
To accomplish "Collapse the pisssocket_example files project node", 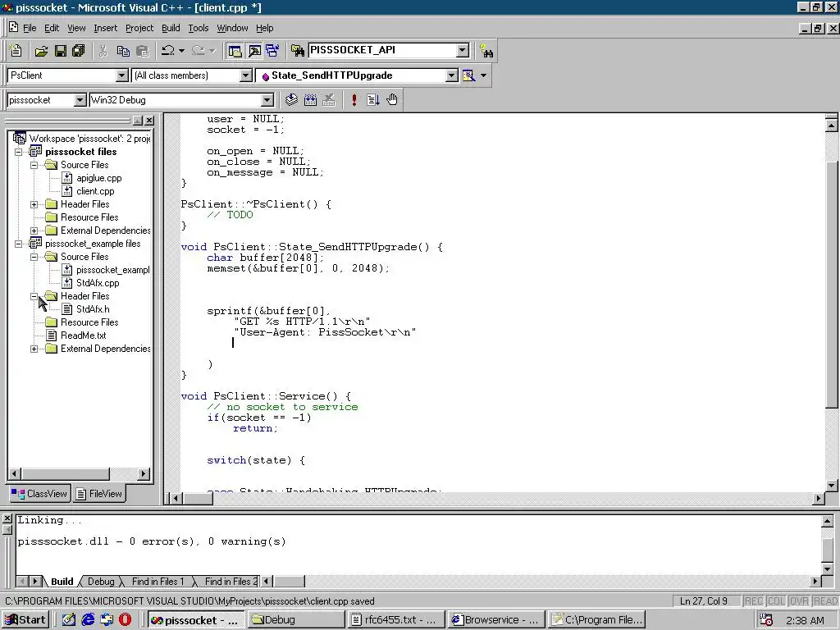I will pos(18,244).
